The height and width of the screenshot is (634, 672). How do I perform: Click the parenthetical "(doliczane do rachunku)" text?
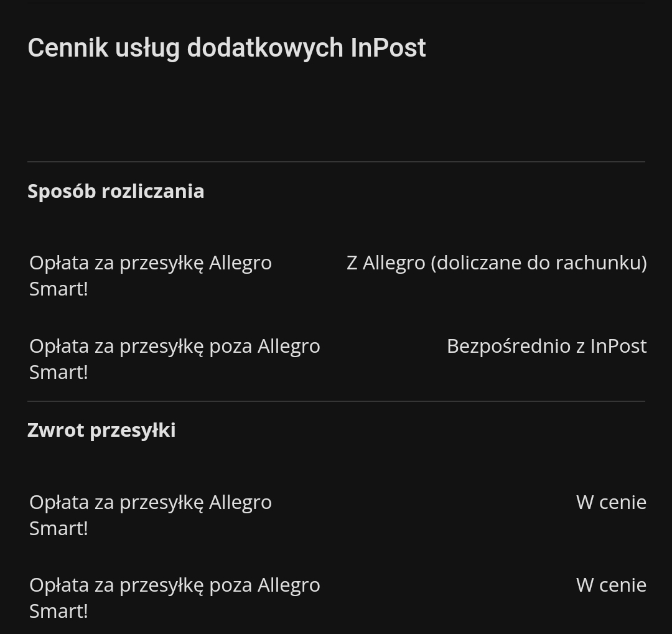coord(539,263)
